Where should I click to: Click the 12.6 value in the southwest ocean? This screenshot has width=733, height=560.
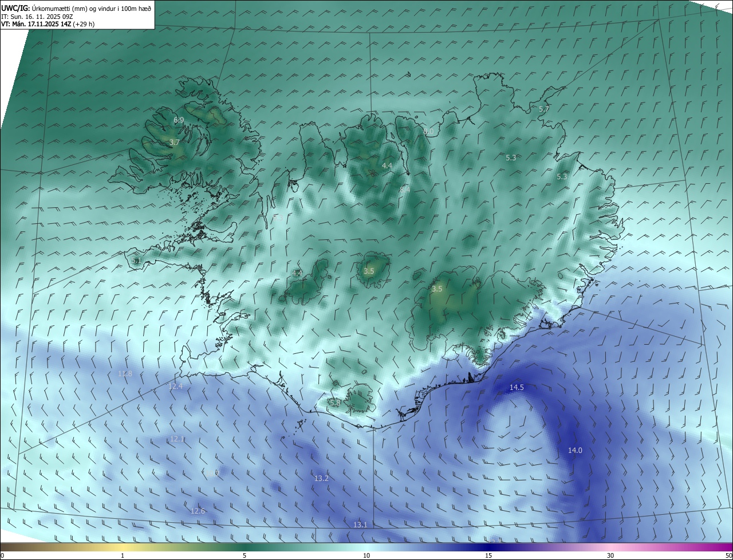point(198,511)
